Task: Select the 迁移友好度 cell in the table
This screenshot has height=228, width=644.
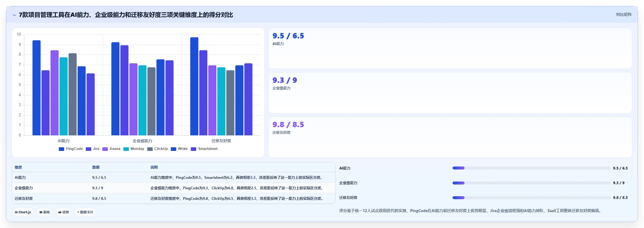Action: 24,199
